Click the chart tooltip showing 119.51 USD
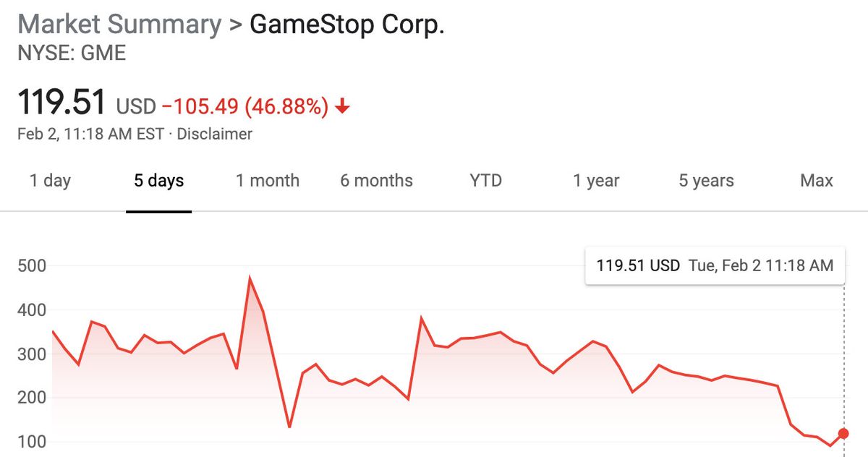Screen dimensions: 868x457 [716, 265]
